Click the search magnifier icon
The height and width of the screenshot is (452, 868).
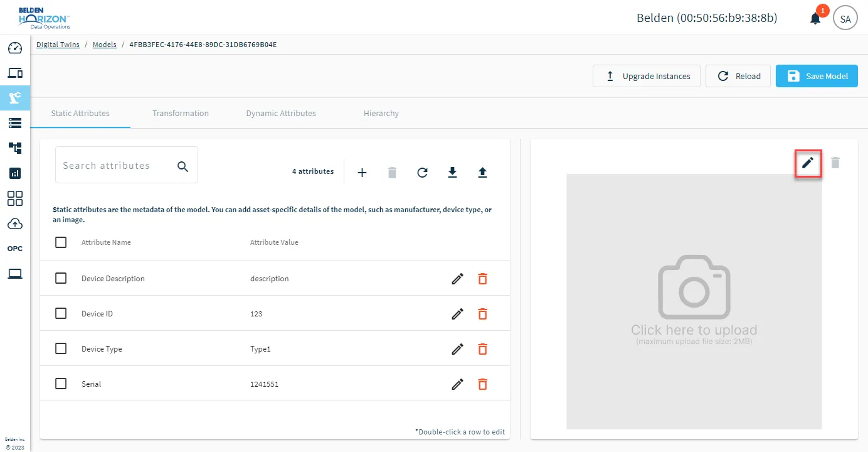pos(183,166)
